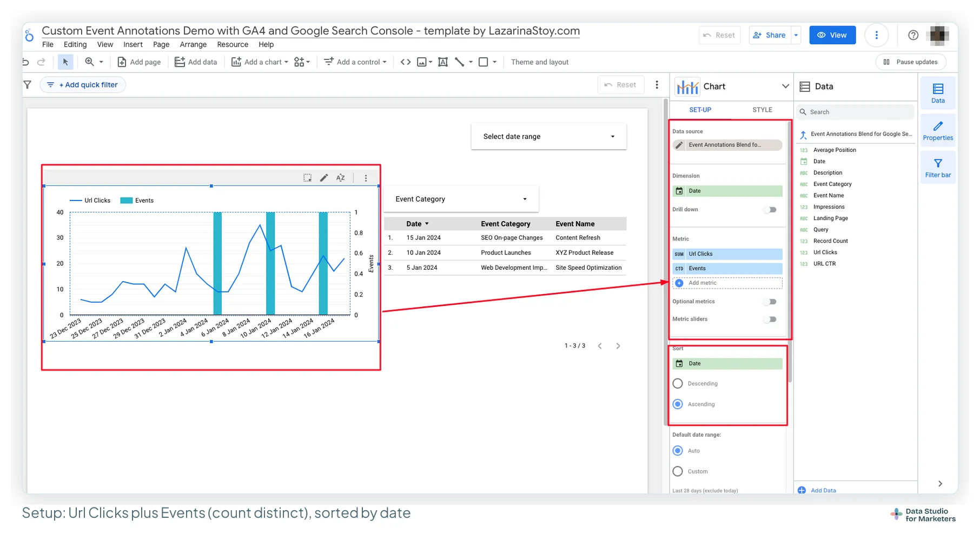Click the Add metric field
Image resolution: width=980 pixels, height=534 pixels.
tap(727, 283)
